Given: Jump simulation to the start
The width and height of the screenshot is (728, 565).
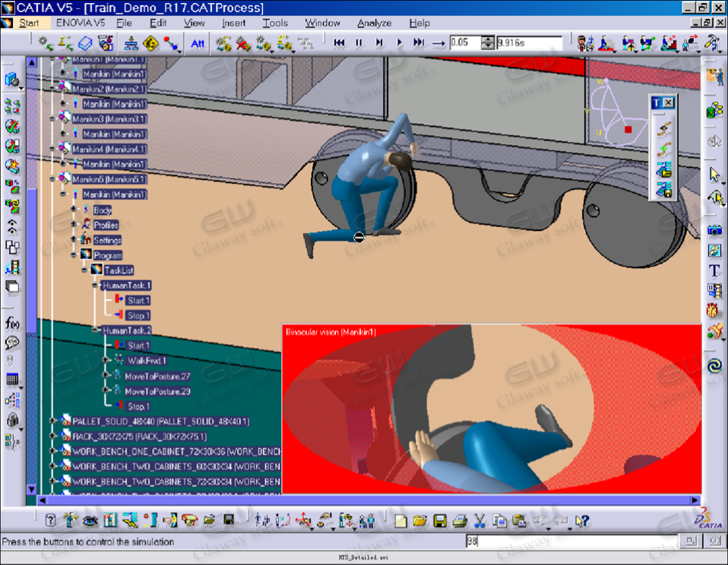Looking at the screenshot, I should 340,43.
